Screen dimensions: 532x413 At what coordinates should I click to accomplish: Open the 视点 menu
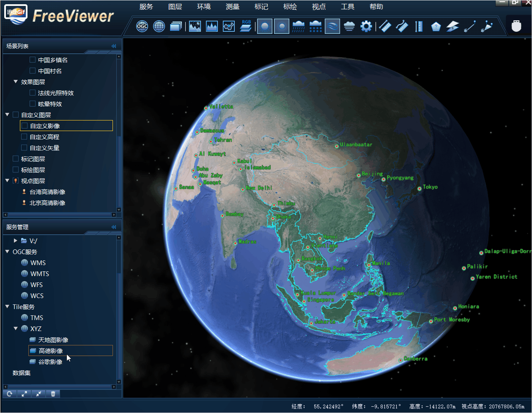coord(319,6)
